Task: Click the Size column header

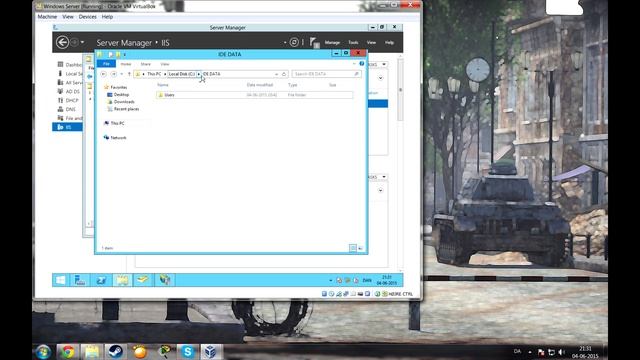Action: click(x=333, y=85)
